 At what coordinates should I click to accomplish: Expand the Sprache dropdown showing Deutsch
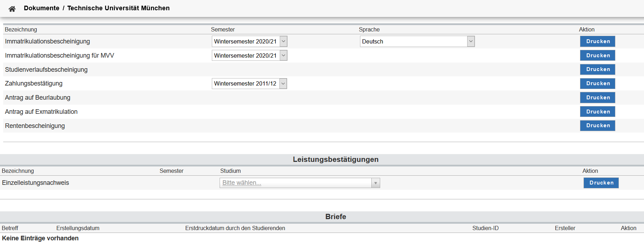417,41
